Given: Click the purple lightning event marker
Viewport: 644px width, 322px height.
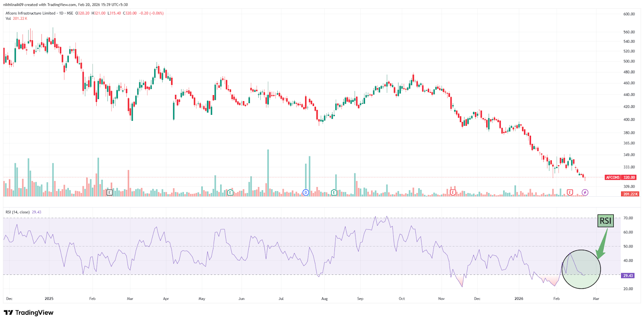Looking at the screenshot, I should point(585,193).
